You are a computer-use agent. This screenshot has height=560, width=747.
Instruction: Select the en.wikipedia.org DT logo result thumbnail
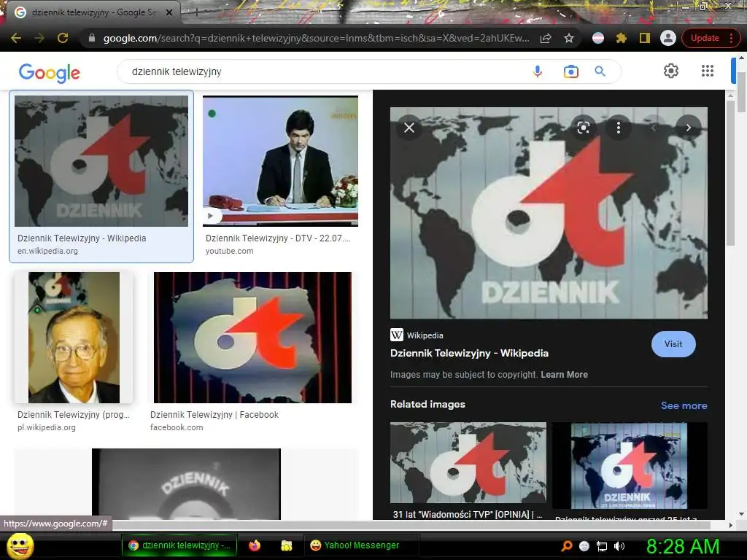click(101, 161)
